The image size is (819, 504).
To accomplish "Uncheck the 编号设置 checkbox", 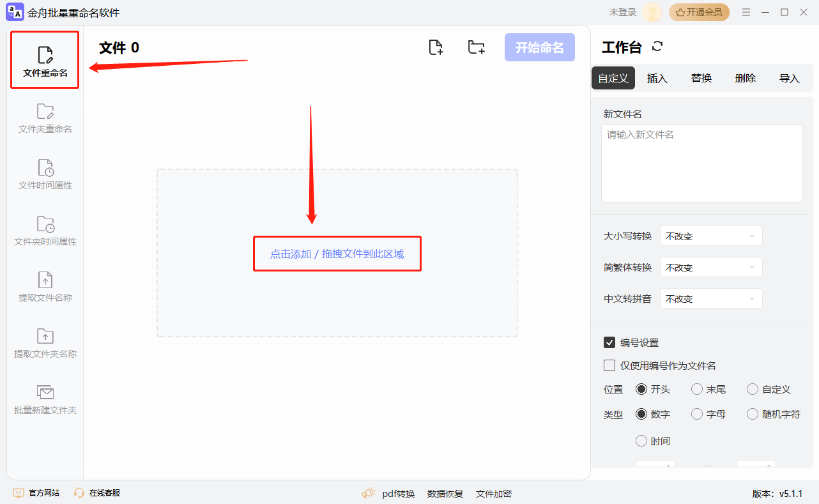I will tap(609, 342).
